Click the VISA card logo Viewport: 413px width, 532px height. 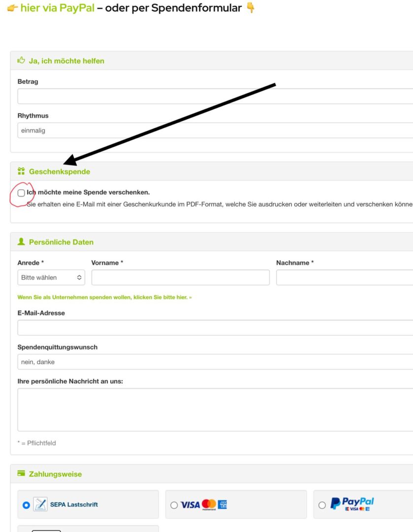point(190,504)
